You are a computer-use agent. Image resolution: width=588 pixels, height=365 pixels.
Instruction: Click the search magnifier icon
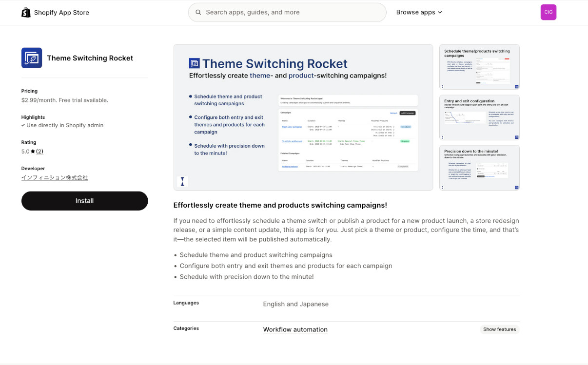[198, 12]
